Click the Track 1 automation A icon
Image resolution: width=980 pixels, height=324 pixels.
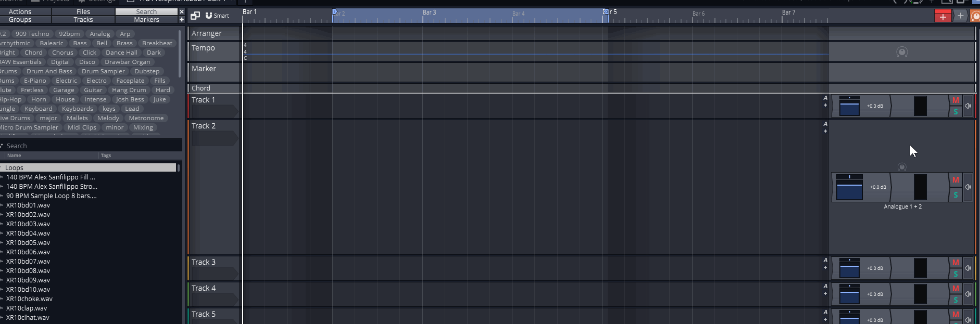click(825, 98)
